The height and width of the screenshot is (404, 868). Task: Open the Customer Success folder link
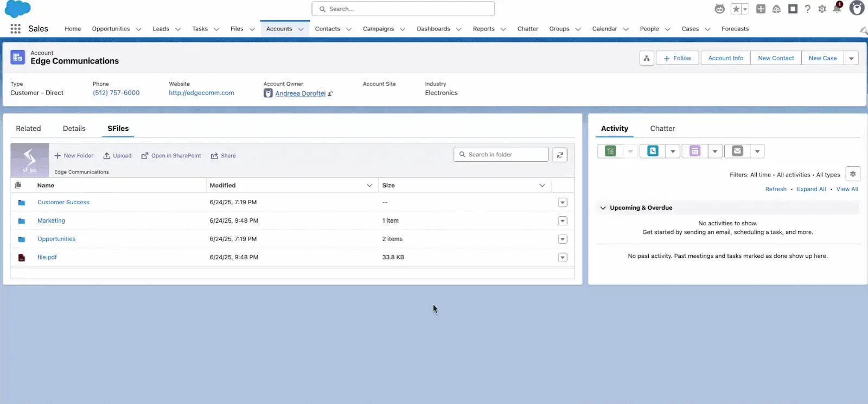coord(63,203)
